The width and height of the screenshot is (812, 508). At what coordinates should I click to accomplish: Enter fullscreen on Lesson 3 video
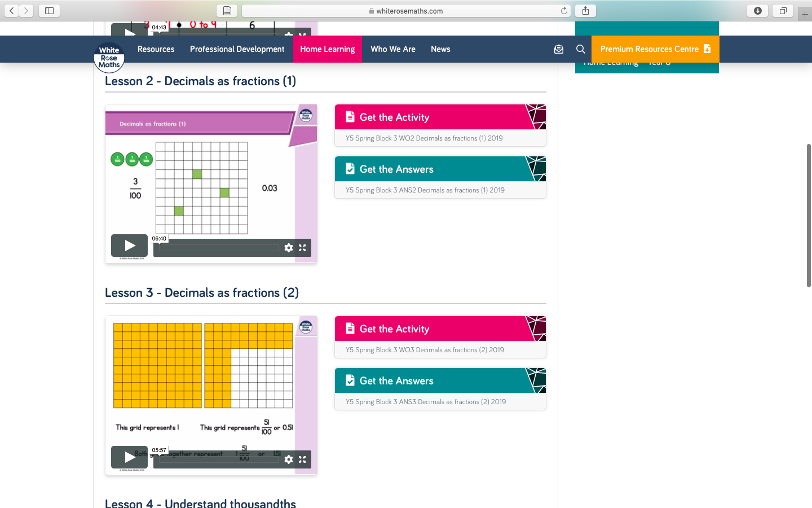coord(302,459)
